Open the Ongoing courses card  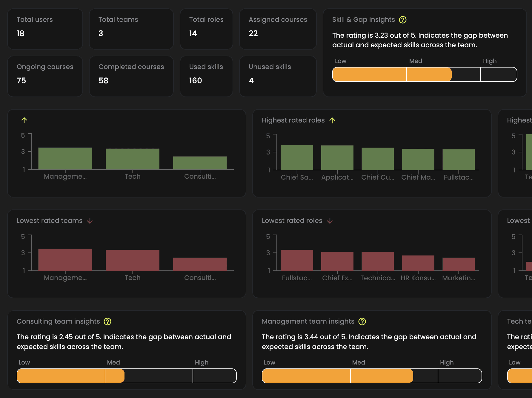pos(45,76)
